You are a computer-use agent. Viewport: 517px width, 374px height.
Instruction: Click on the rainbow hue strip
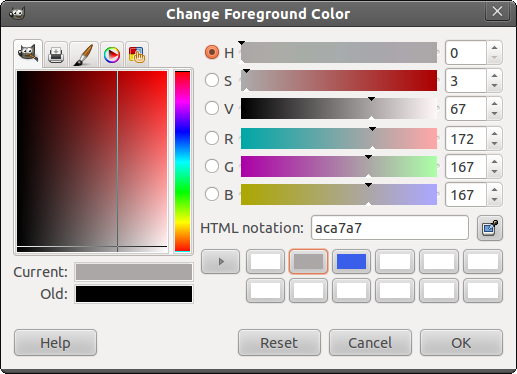(182, 162)
